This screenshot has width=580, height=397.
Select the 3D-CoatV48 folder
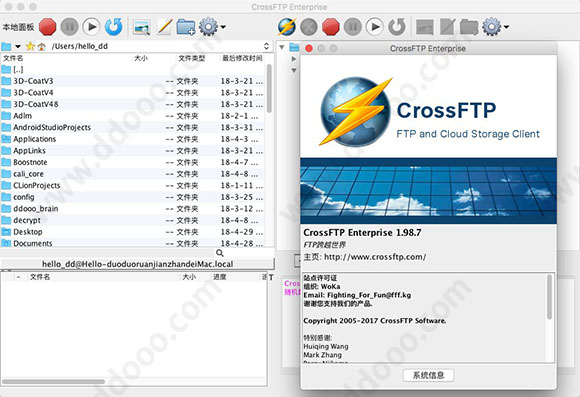132,104
